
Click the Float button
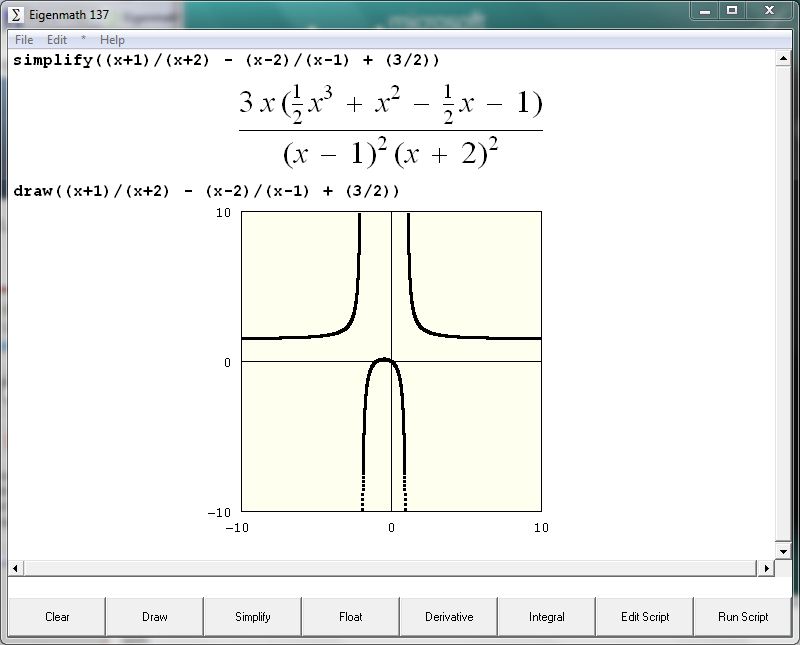351,617
